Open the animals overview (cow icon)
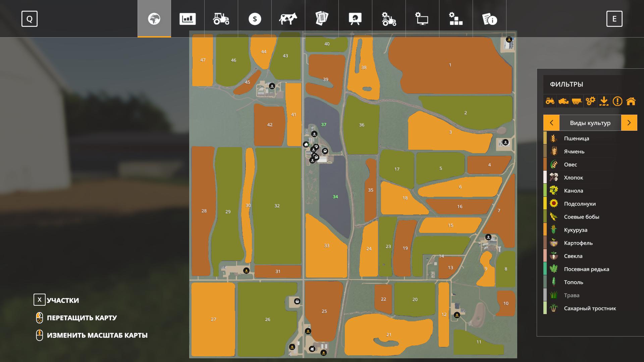The height and width of the screenshot is (362, 644). point(288,19)
